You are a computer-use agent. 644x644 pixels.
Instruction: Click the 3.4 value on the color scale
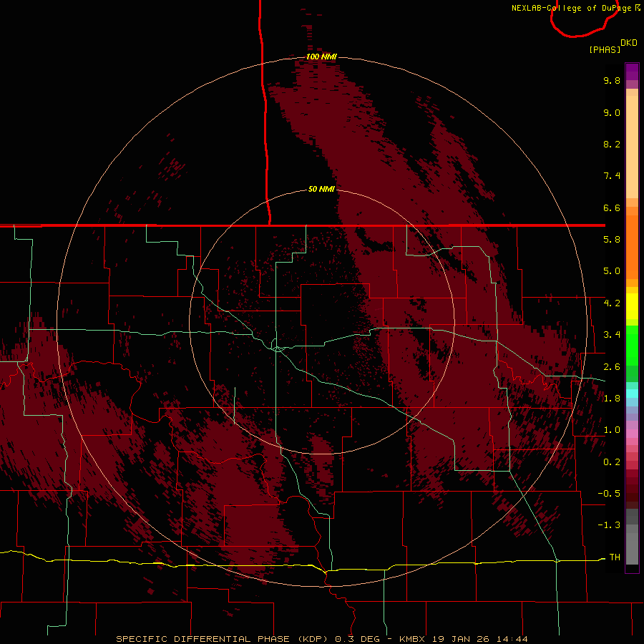click(612, 335)
